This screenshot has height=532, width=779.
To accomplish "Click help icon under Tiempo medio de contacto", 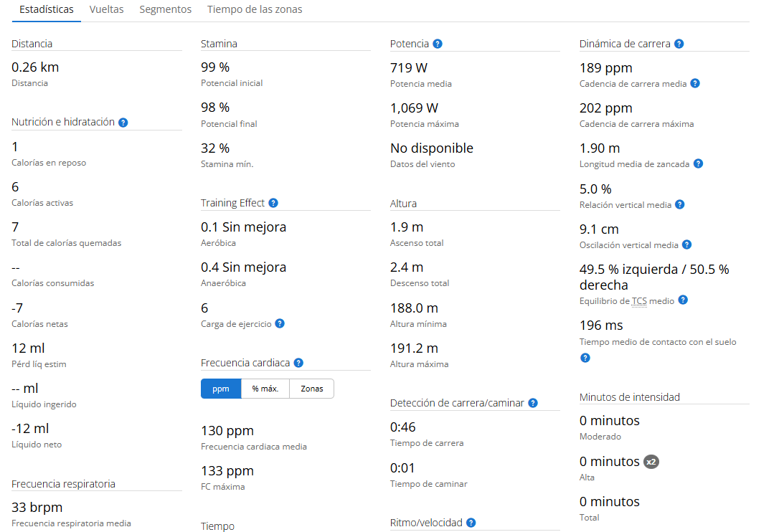I will (585, 357).
